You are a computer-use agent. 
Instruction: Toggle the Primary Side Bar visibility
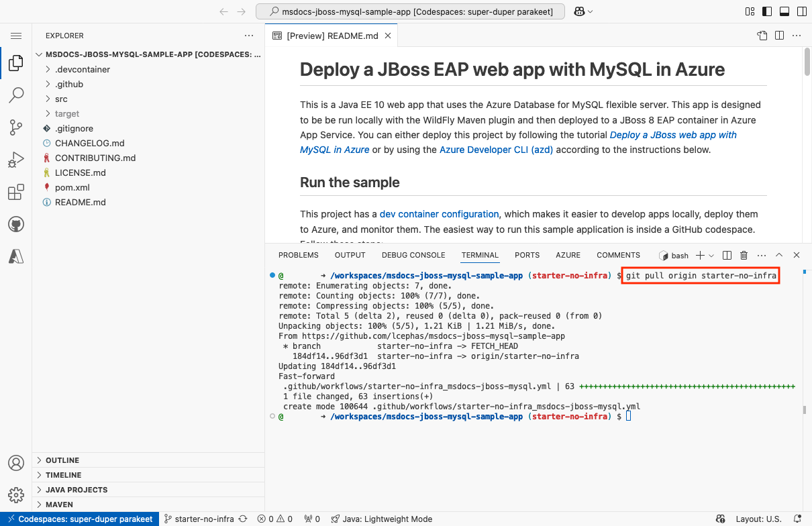pyautogui.click(x=766, y=11)
